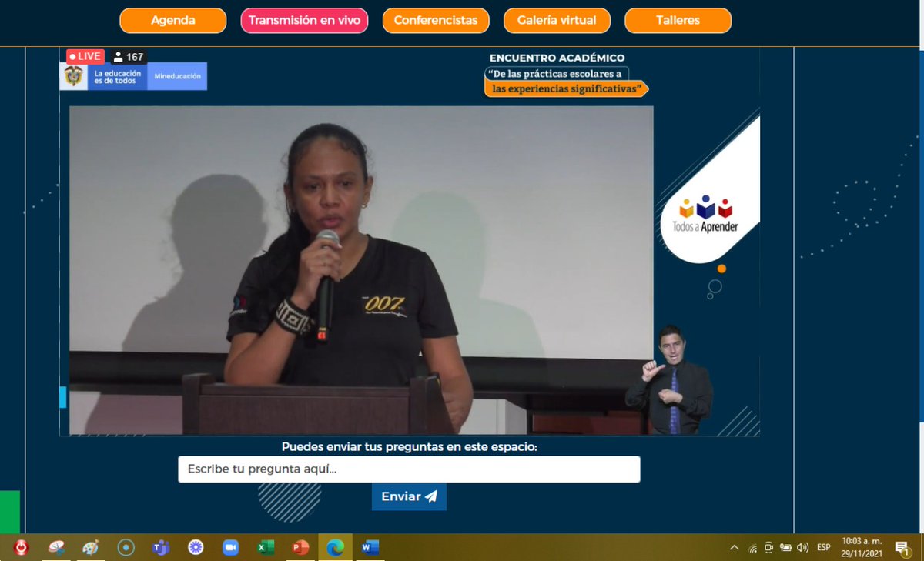Open the purple flower app in taskbar

pos(196,547)
